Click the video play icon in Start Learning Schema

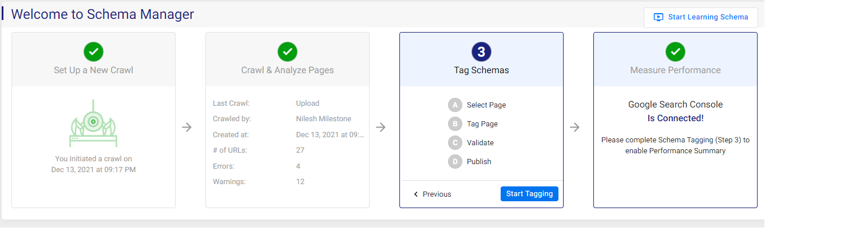click(658, 17)
